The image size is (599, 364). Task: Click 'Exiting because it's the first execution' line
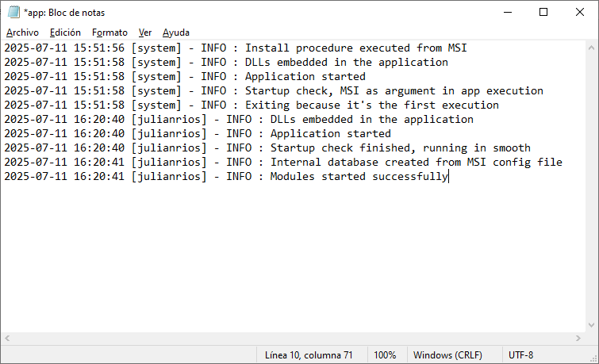click(252, 105)
